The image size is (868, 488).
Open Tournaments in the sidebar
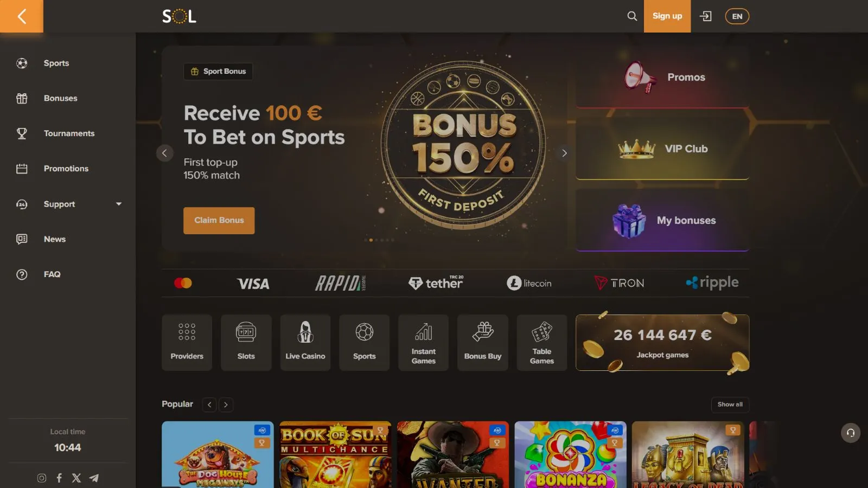pos(68,133)
